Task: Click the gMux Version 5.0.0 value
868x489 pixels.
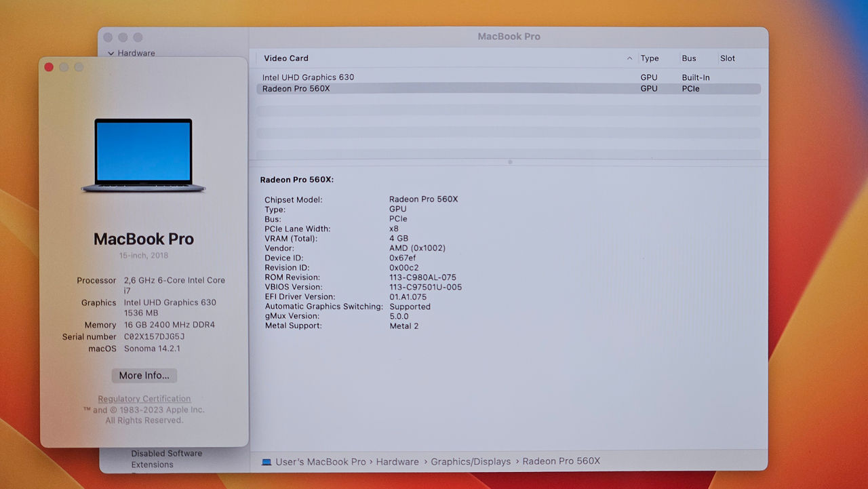Action: (x=399, y=316)
